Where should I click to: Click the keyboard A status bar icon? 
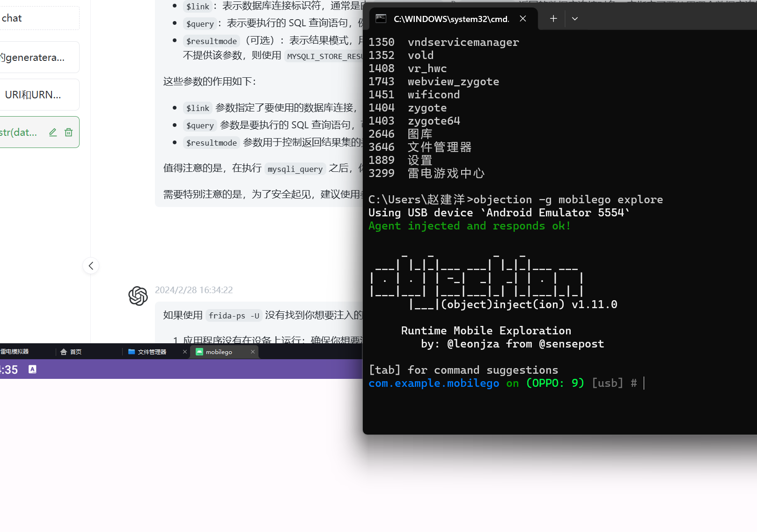32,369
